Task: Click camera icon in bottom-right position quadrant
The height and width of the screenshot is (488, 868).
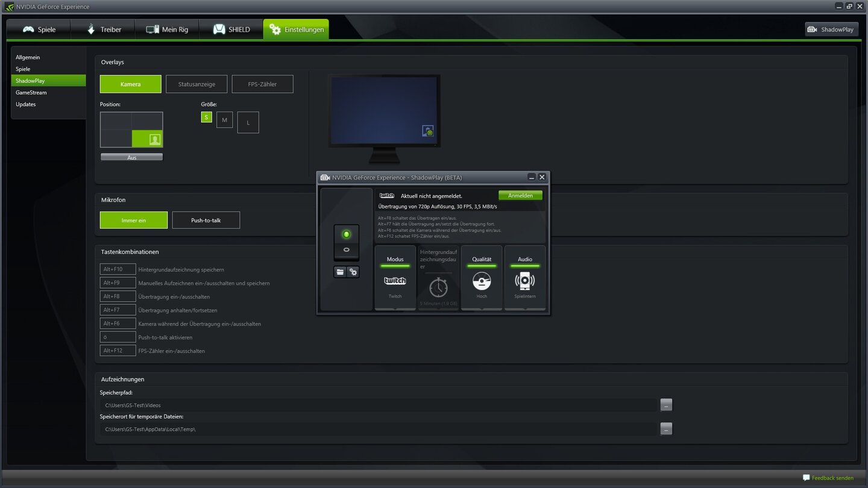Action: [155, 140]
